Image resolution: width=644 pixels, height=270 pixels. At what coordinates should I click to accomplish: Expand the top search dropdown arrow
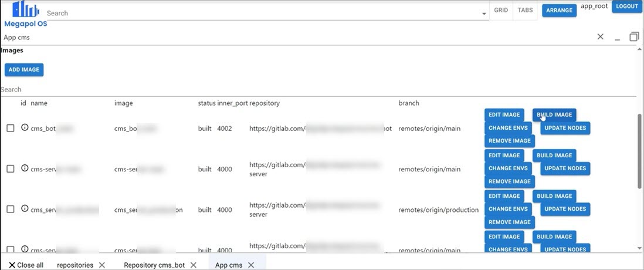pyautogui.click(x=484, y=14)
